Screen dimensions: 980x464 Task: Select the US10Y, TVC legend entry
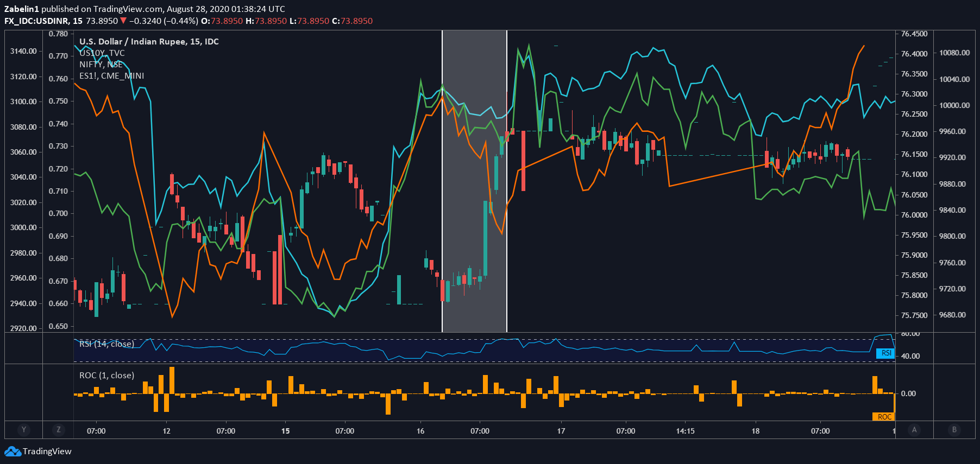[x=102, y=53]
